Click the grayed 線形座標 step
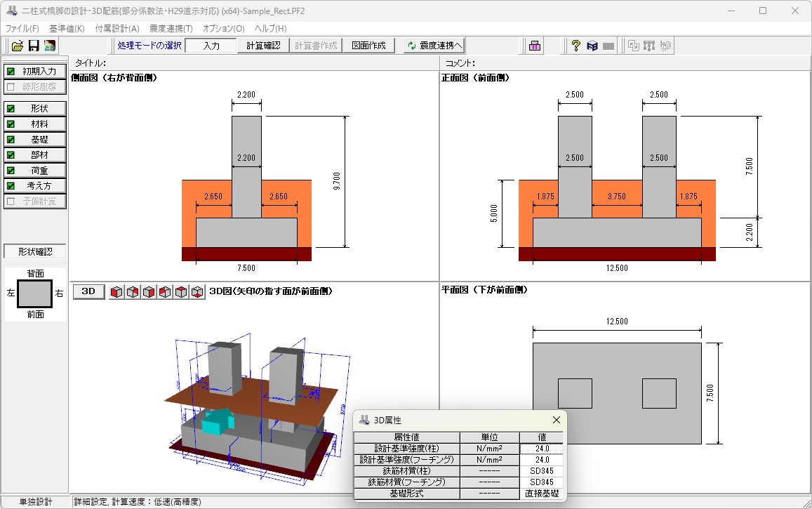This screenshot has width=812, height=509. (35, 87)
